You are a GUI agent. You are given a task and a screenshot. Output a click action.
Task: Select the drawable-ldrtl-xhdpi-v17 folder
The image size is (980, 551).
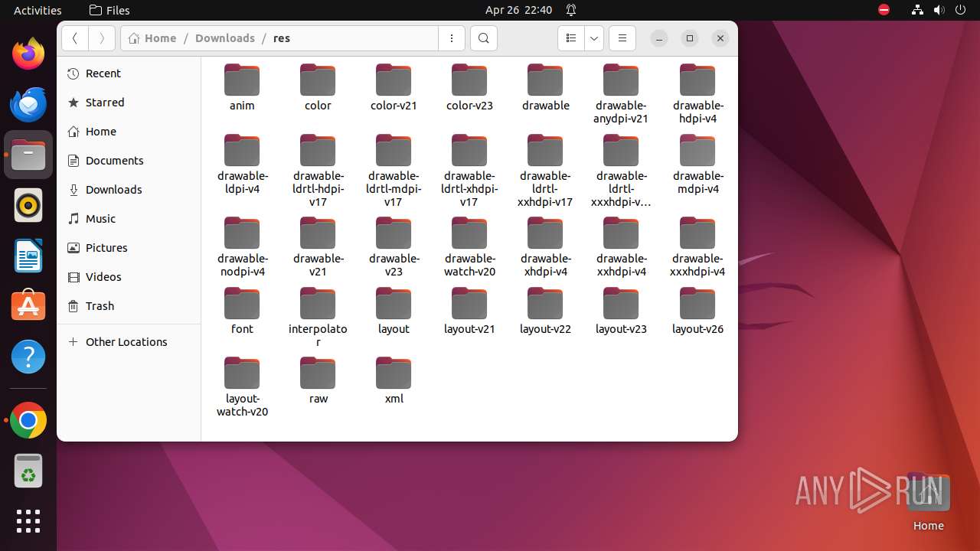[x=469, y=171]
